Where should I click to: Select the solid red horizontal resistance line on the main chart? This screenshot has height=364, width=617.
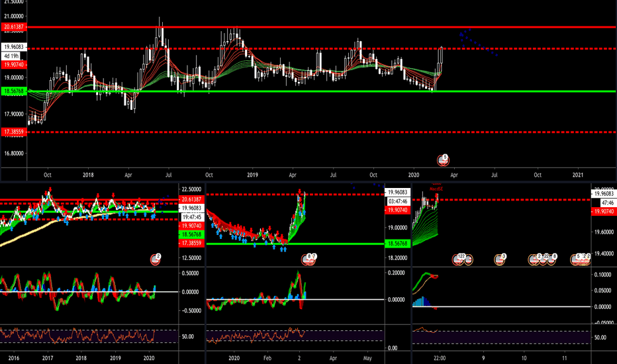[322, 27]
